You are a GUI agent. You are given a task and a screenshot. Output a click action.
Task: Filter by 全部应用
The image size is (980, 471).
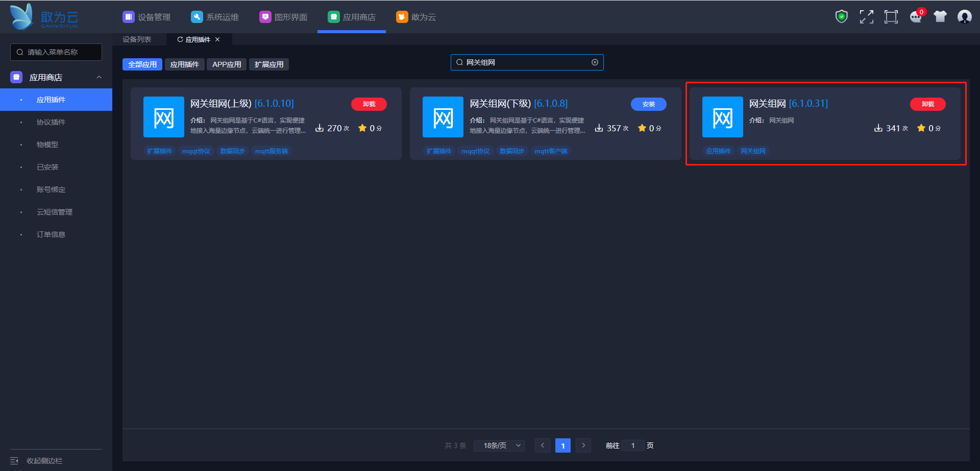click(x=142, y=64)
